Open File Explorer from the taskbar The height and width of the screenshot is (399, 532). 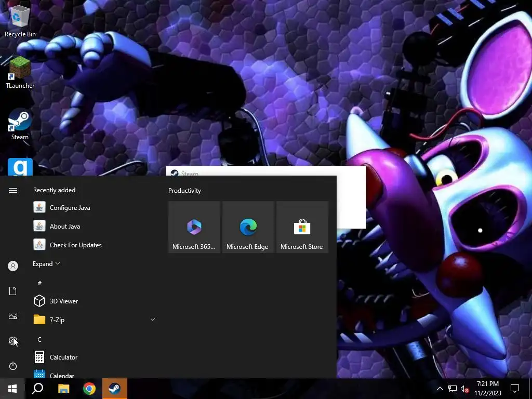click(x=63, y=389)
